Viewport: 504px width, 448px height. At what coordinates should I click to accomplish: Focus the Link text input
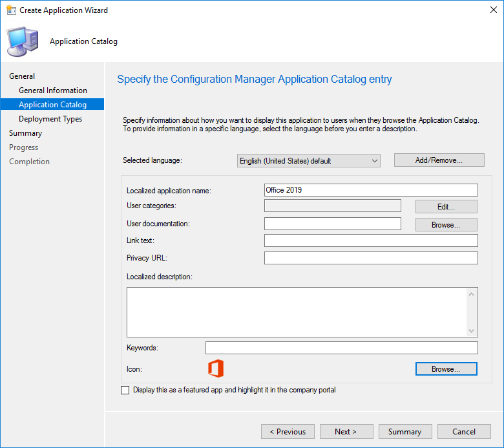[x=371, y=240]
